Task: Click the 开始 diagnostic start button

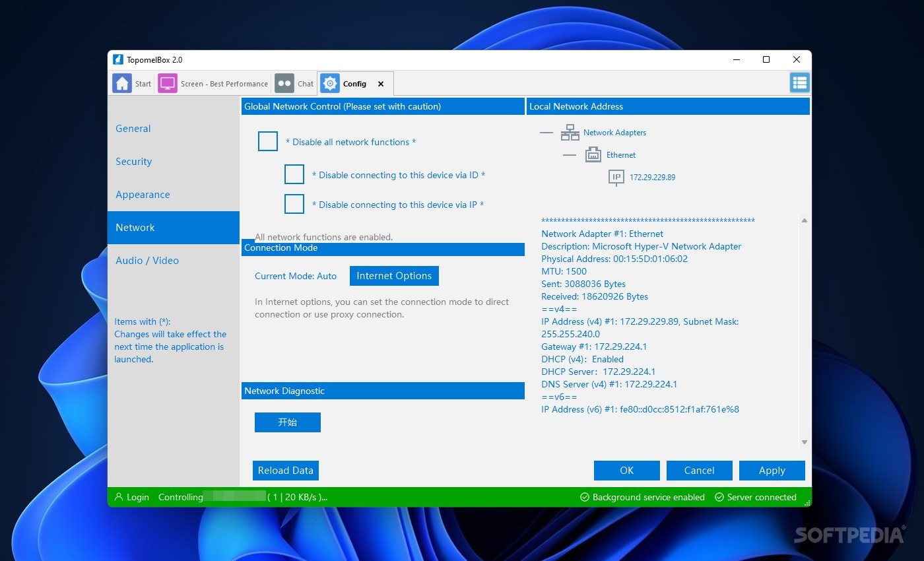Action: [288, 422]
